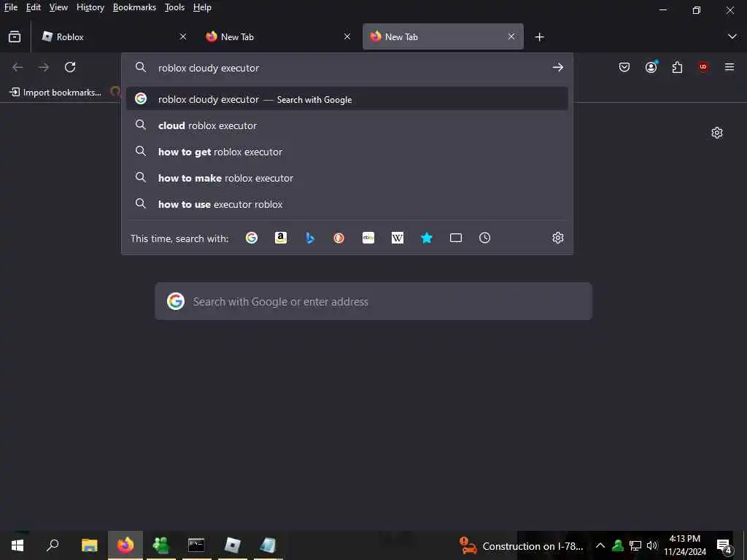Search bookmarks with the star icon

426,238
